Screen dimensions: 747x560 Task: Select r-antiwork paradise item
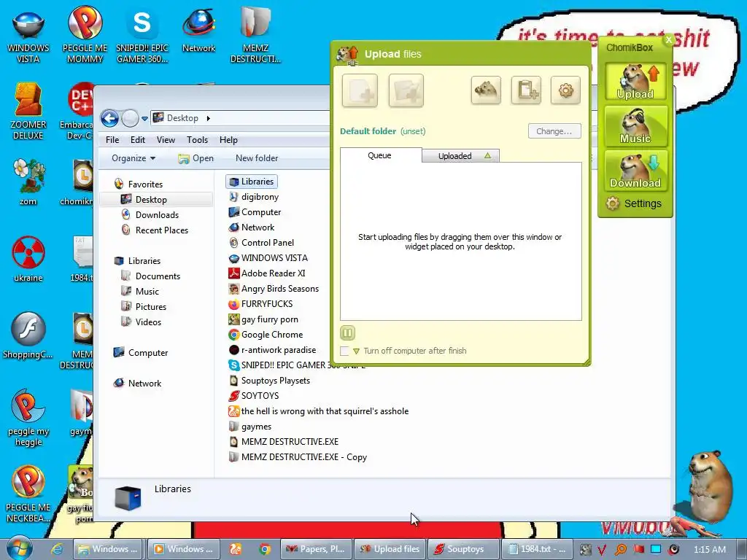pos(273,349)
